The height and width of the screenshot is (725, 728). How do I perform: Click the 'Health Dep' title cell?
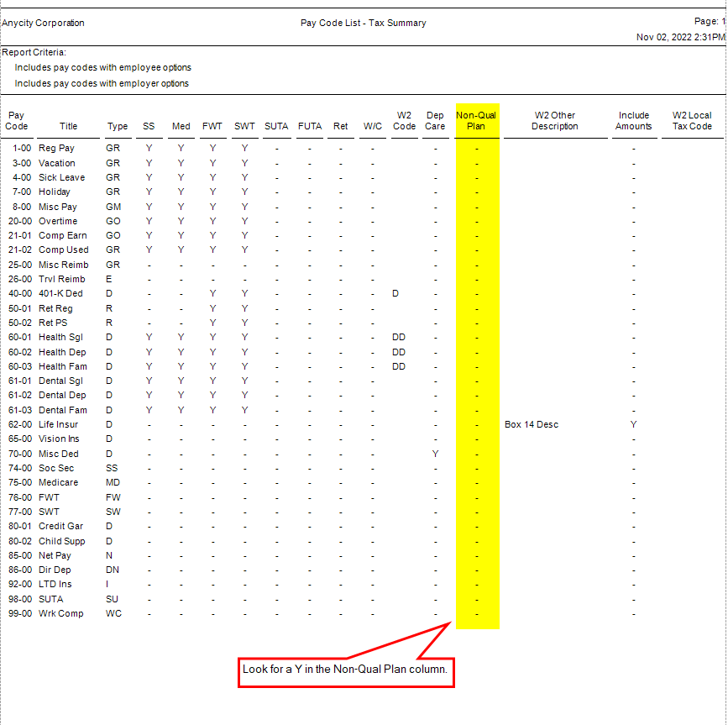pos(62,352)
